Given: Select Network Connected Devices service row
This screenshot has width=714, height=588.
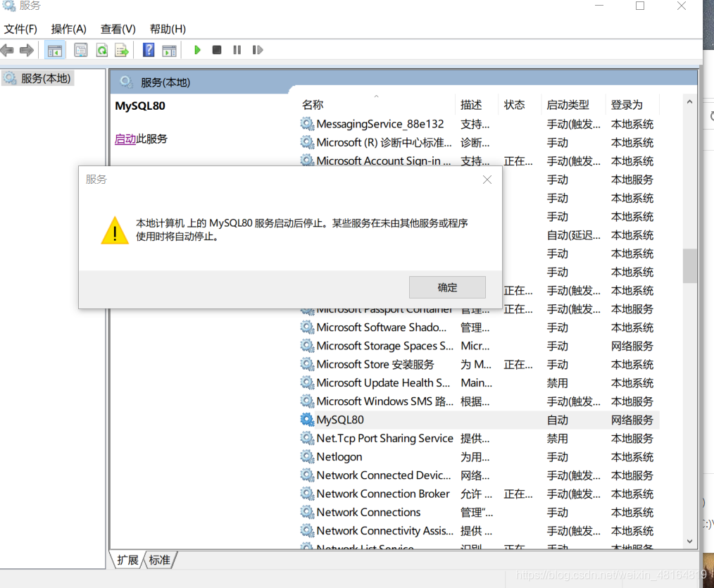Looking at the screenshot, I should (x=479, y=475).
